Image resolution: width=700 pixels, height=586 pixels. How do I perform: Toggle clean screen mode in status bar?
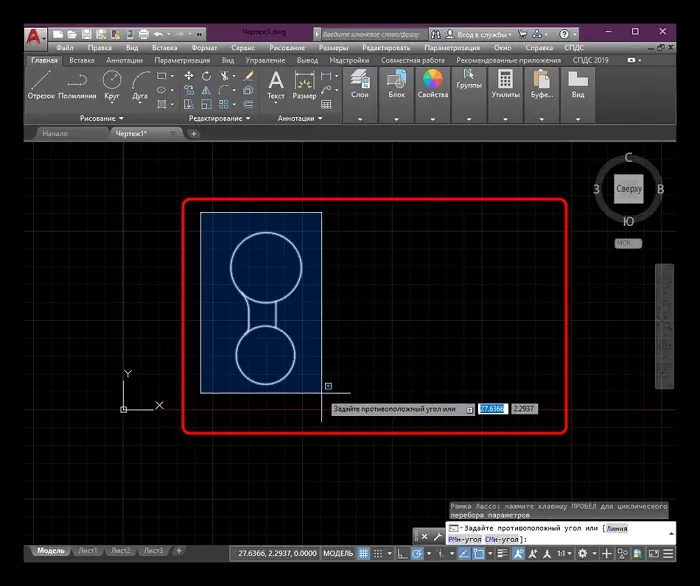[x=654, y=554]
